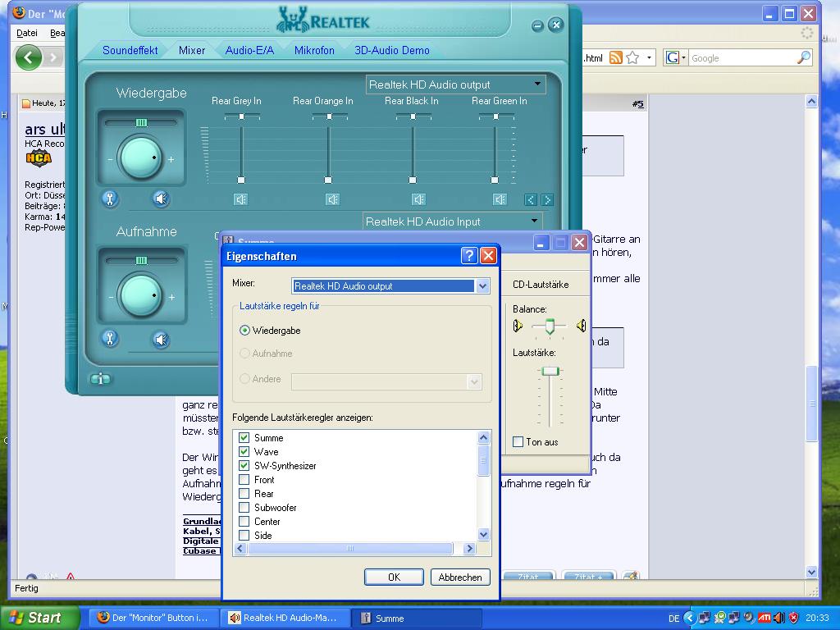Show previous mixer channels with left arrow
The width and height of the screenshot is (840, 630).
pyautogui.click(x=530, y=200)
